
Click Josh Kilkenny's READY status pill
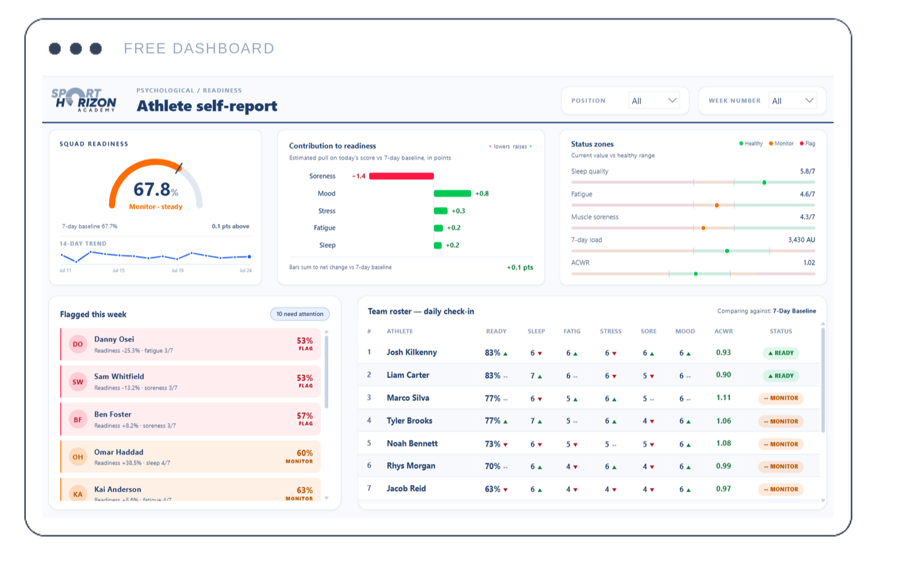(781, 353)
